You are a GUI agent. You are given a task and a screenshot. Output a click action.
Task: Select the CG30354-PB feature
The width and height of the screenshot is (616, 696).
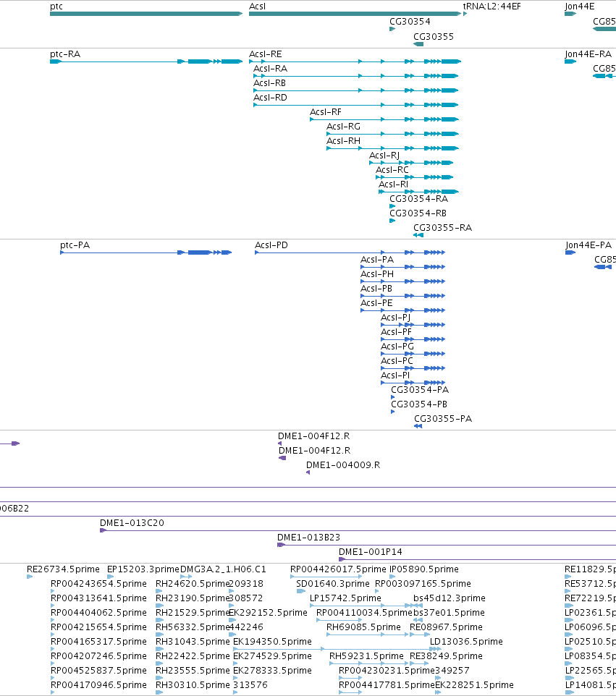393,412
